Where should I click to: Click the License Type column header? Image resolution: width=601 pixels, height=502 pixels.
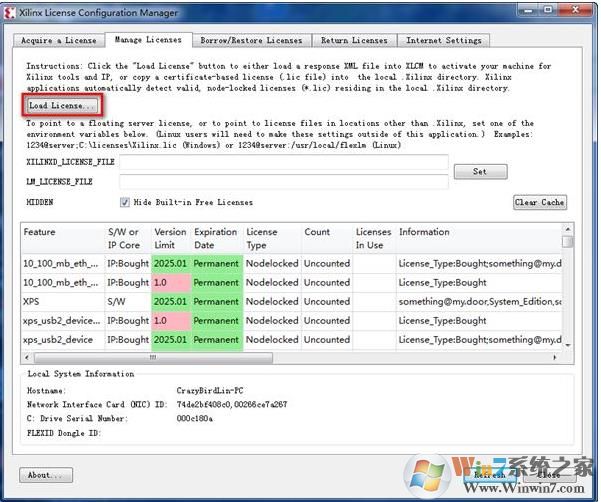[x=273, y=238]
